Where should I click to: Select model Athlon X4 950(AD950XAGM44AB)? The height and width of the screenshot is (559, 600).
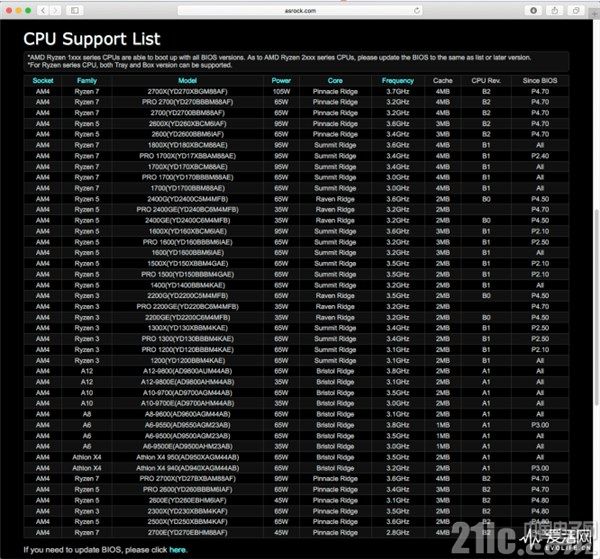tap(188, 457)
